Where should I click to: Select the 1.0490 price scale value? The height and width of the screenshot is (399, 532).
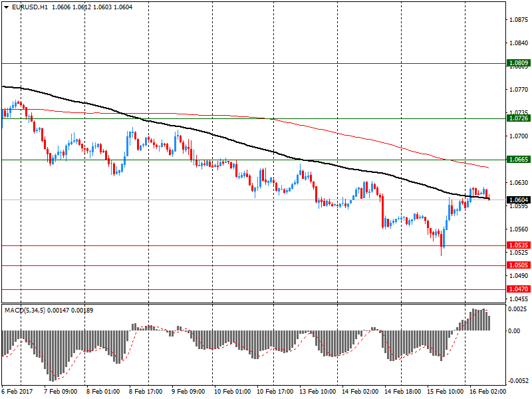point(519,275)
